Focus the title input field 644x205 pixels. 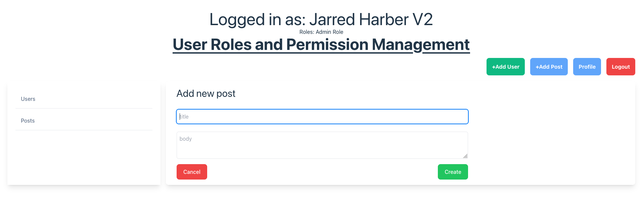click(322, 117)
